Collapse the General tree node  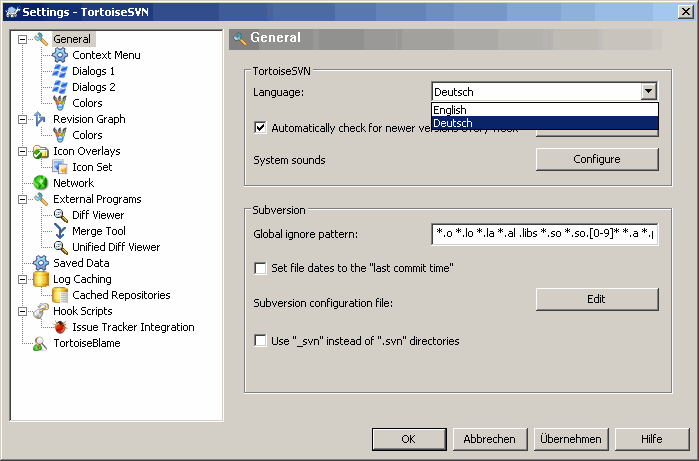[22, 40]
